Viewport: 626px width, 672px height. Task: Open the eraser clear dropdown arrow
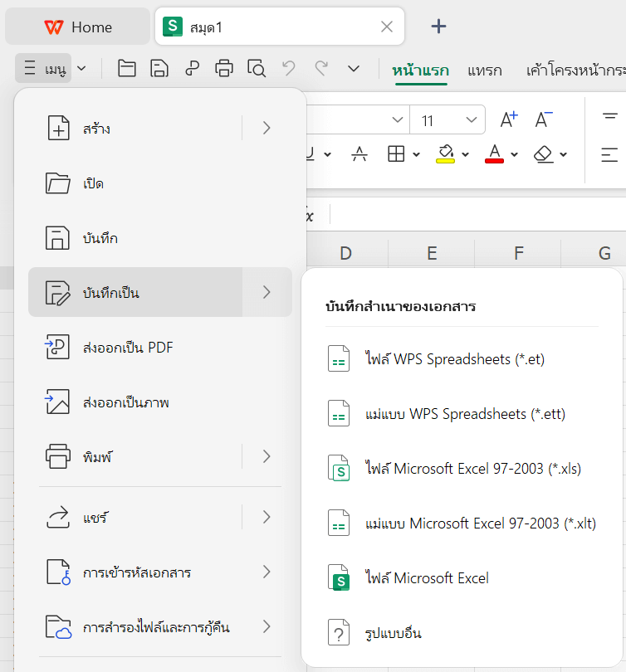[x=564, y=154]
